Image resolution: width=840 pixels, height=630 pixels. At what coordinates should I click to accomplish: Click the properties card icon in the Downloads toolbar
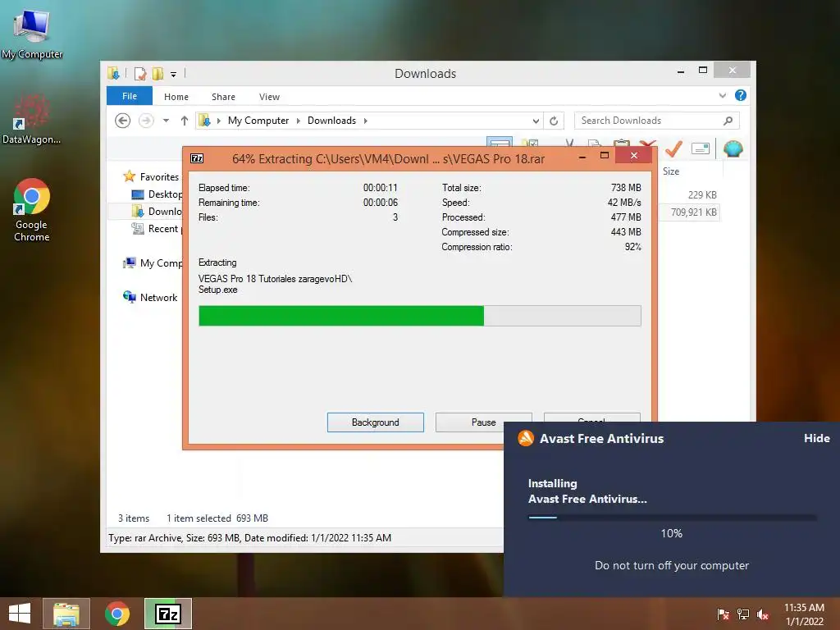tap(701, 148)
